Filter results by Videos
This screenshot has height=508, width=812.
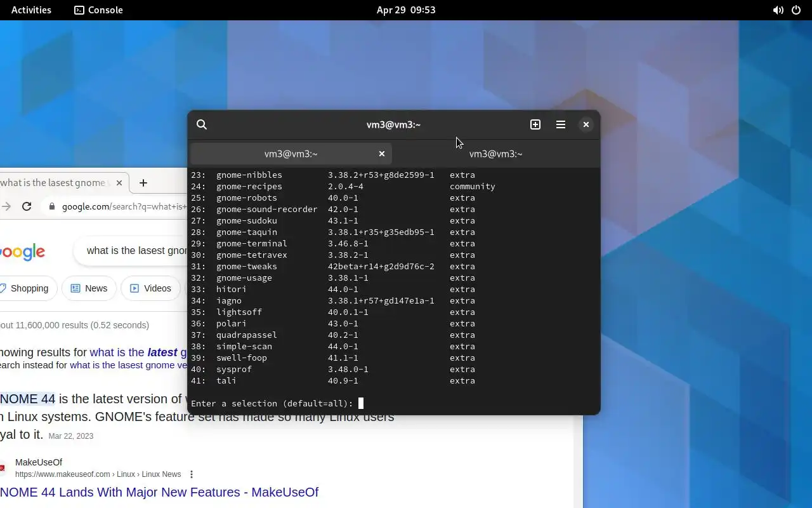click(151, 288)
